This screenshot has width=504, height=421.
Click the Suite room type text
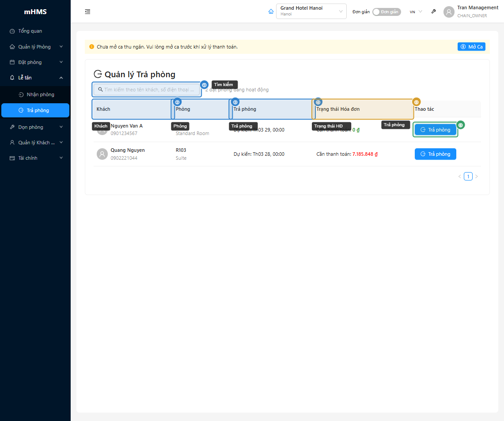(181, 158)
